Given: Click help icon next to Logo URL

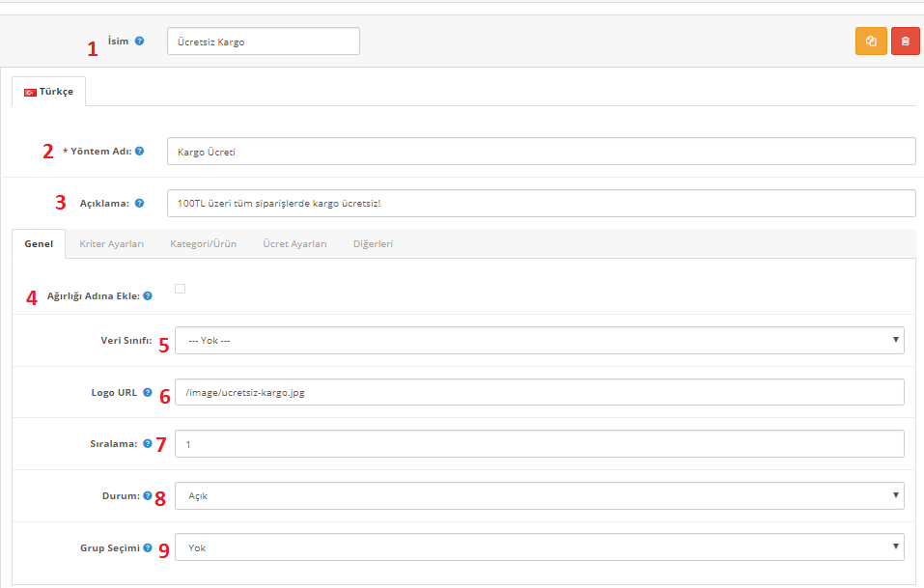Looking at the screenshot, I should (x=147, y=392).
